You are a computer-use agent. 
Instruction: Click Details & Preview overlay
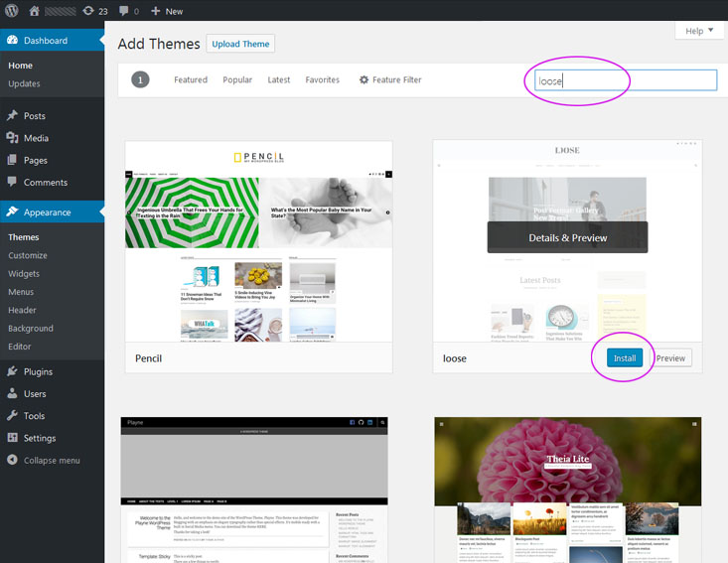pyautogui.click(x=567, y=237)
